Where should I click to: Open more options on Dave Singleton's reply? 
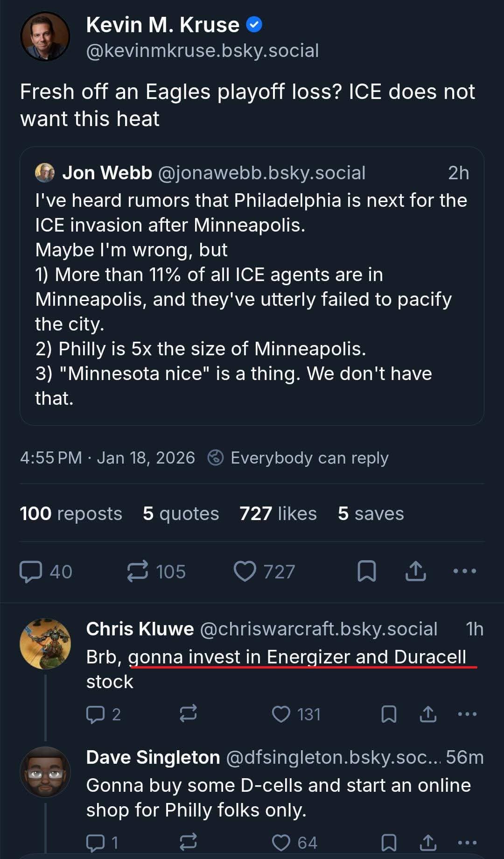tap(467, 843)
